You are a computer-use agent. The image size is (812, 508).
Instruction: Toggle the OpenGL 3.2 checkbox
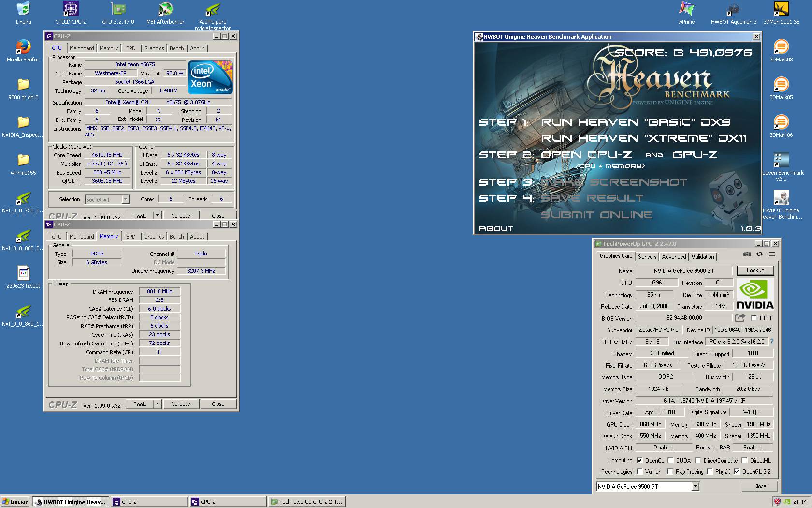(x=737, y=472)
